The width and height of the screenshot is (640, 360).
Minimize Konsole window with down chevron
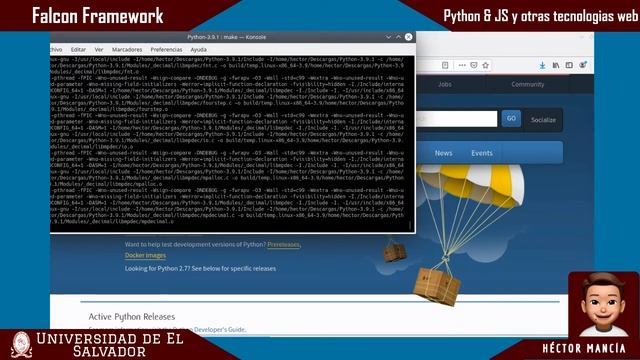click(388, 37)
